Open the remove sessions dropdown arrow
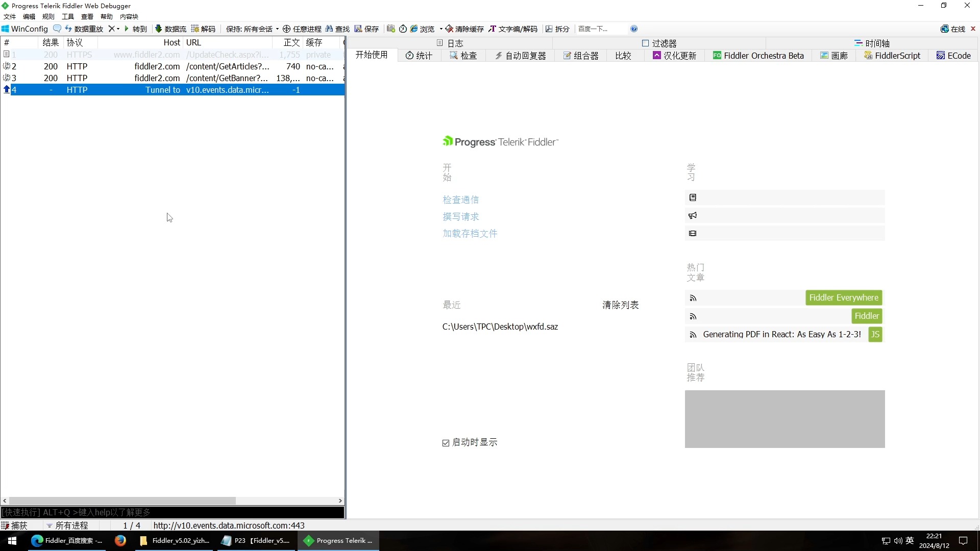Image resolution: width=980 pixels, height=551 pixels. [x=118, y=29]
